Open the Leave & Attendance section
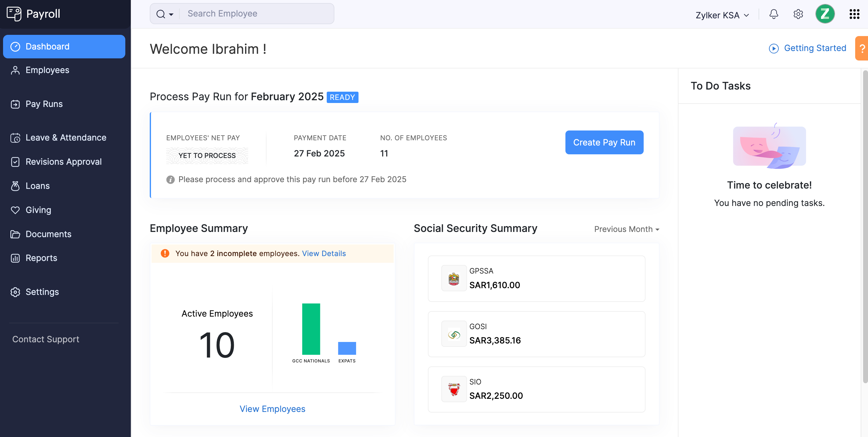Viewport: 868px width, 437px height. click(66, 137)
